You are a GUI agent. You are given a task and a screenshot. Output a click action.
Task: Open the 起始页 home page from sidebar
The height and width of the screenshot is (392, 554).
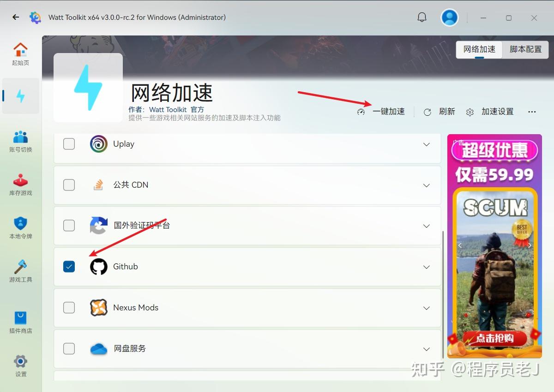pos(20,52)
